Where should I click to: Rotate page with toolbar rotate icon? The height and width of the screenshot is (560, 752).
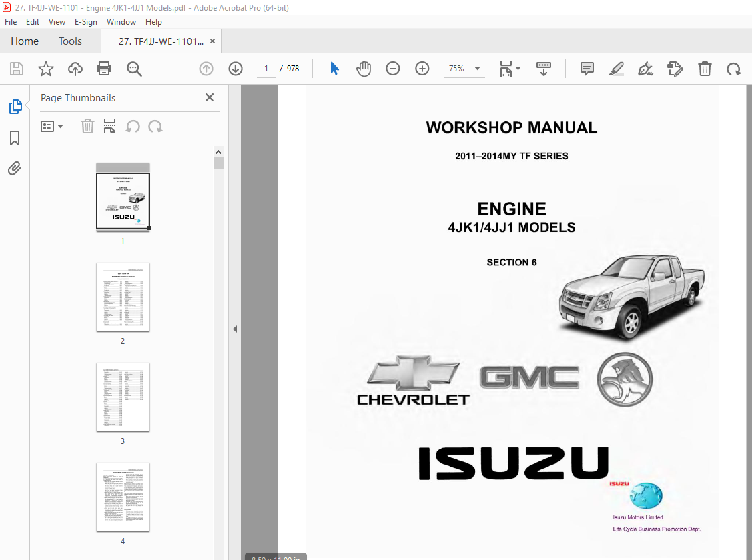734,69
